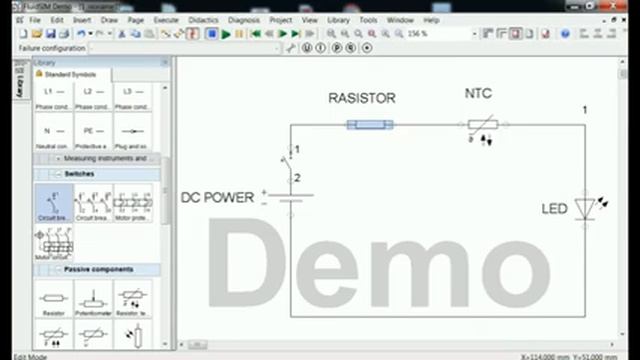Start the simulation with green play button
Screen dimensions: 640x360
(226, 34)
